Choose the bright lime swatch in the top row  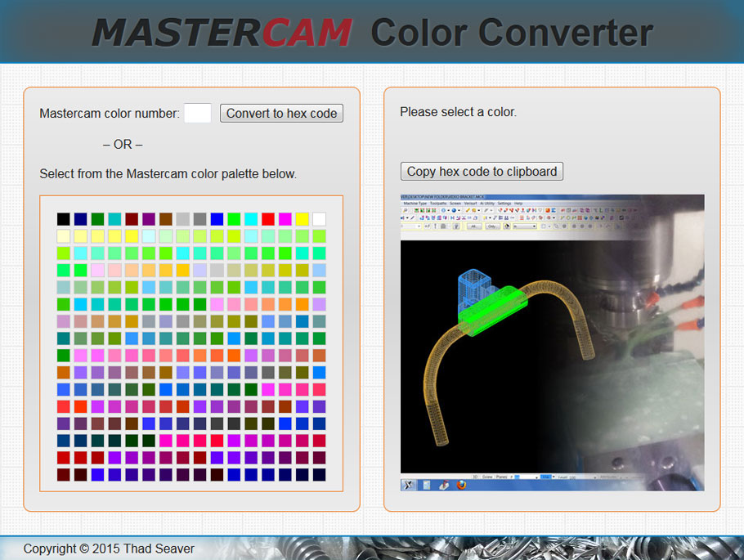coord(234,219)
